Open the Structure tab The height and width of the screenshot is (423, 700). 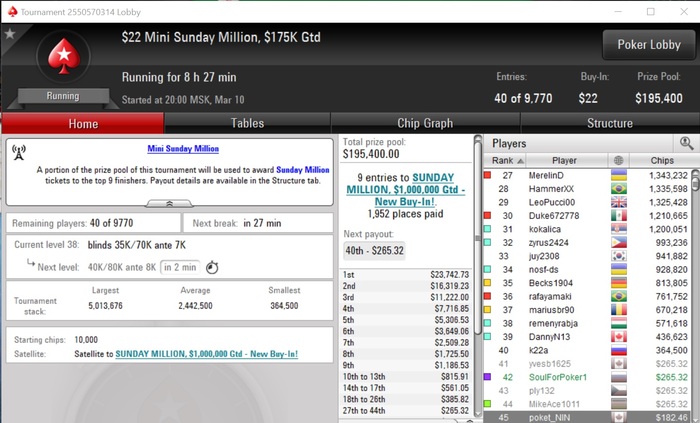click(x=610, y=123)
